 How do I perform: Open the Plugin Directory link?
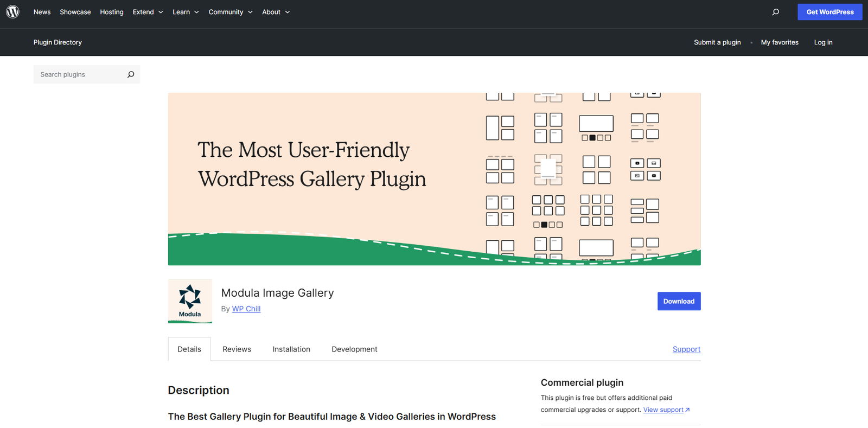click(x=58, y=42)
